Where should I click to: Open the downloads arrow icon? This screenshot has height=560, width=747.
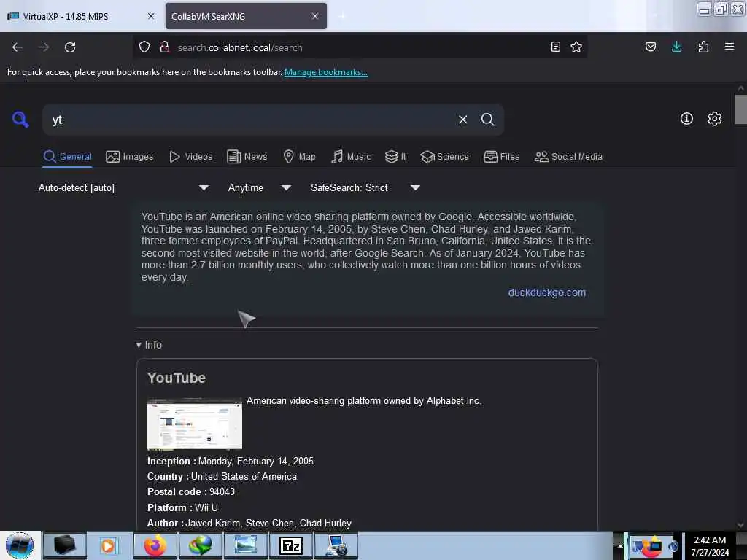[676, 47]
